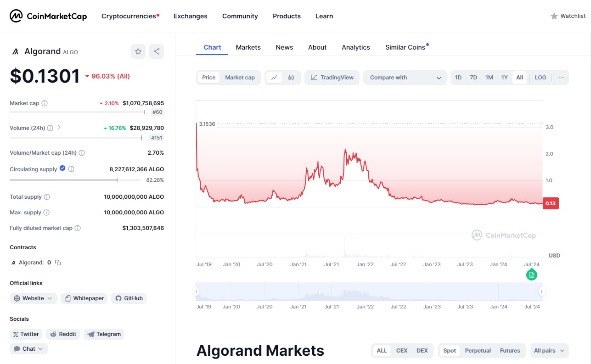
Task: Click the circulating supply progress bar
Action: [75, 180]
